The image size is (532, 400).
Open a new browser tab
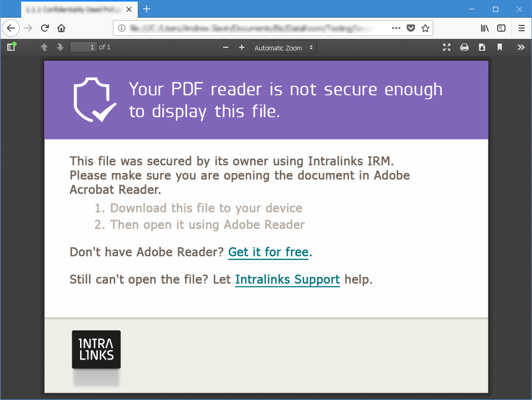click(147, 9)
